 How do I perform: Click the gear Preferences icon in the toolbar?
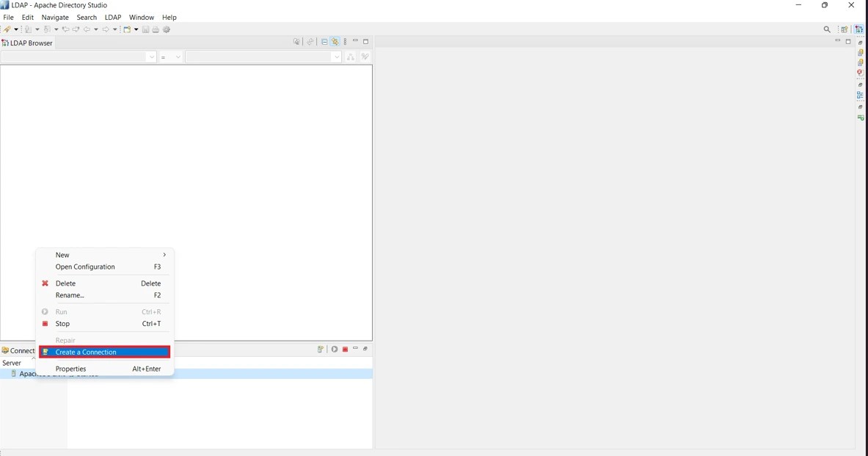click(x=166, y=29)
